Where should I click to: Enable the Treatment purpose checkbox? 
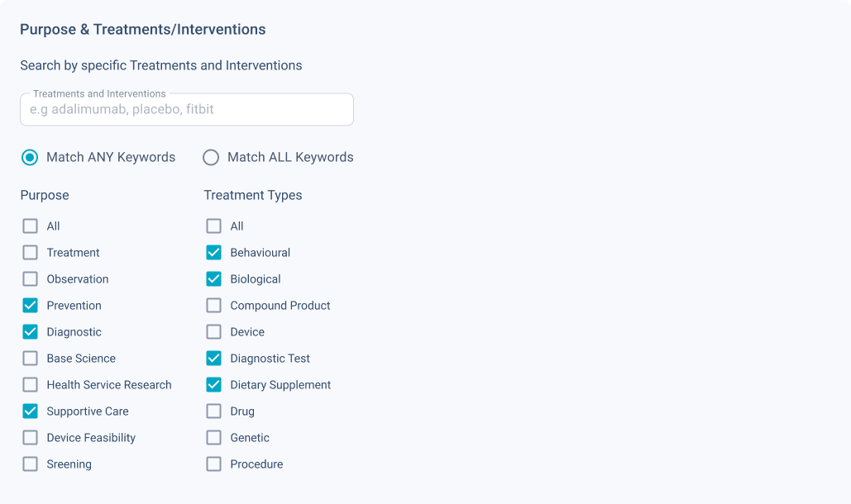click(x=31, y=253)
